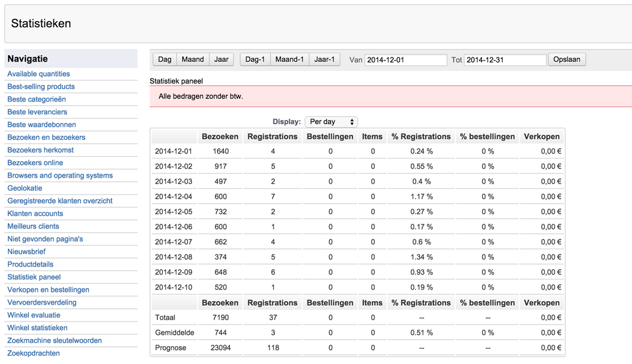Open Verkopen en bestellingen link
This screenshot has width=632, height=364.
tap(48, 290)
